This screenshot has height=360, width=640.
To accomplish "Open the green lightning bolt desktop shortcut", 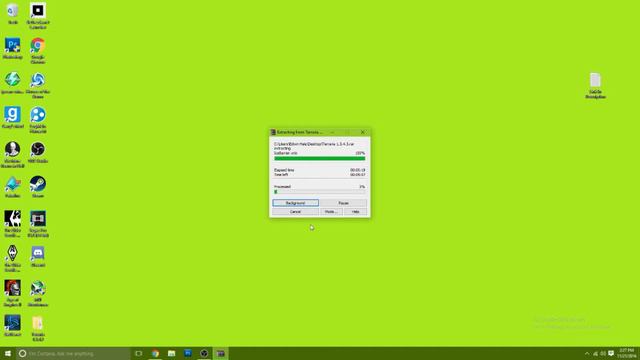I will [x=13, y=83].
